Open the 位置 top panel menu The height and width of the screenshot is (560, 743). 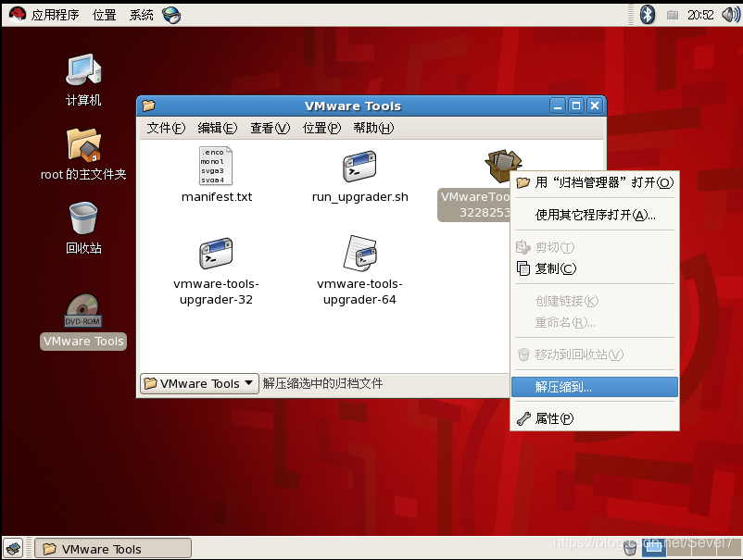(105, 15)
